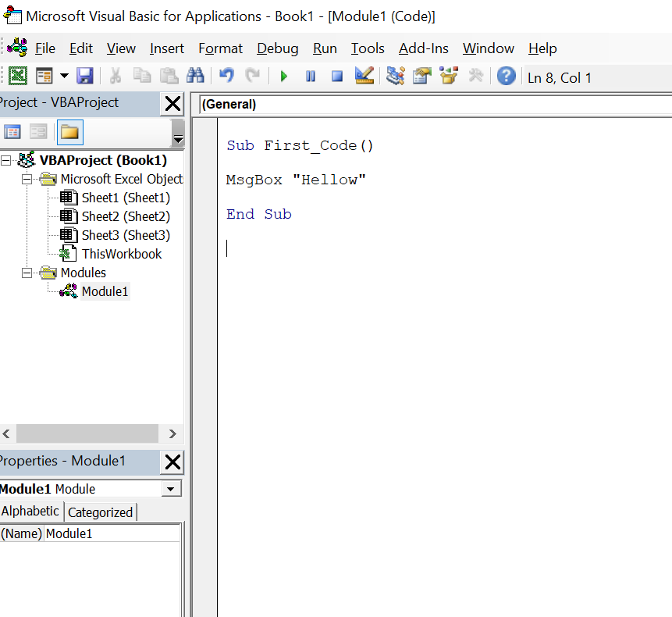Click the End Sub code line

pyautogui.click(x=259, y=214)
